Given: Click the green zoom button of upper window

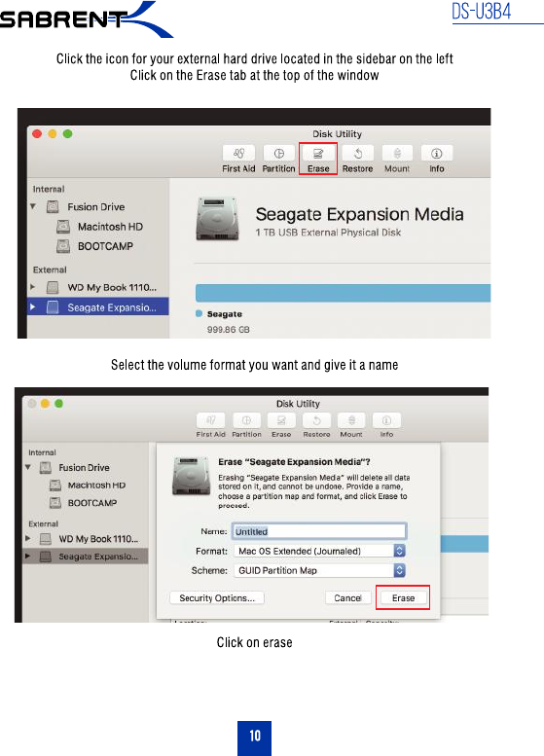Looking at the screenshot, I should click(x=67, y=133).
